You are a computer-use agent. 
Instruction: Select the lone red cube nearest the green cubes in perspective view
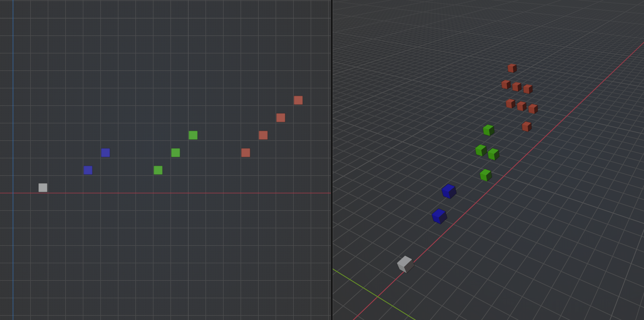coord(527,127)
